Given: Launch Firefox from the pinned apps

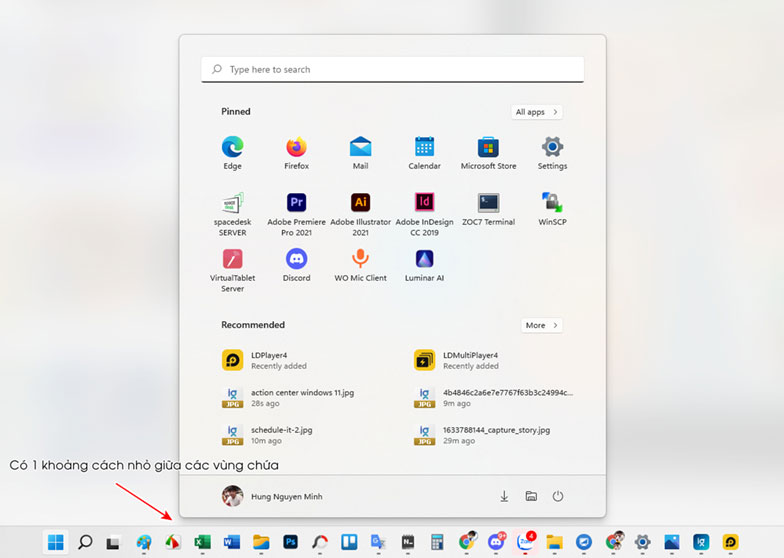Looking at the screenshot, I should click(x=296, y=153).
